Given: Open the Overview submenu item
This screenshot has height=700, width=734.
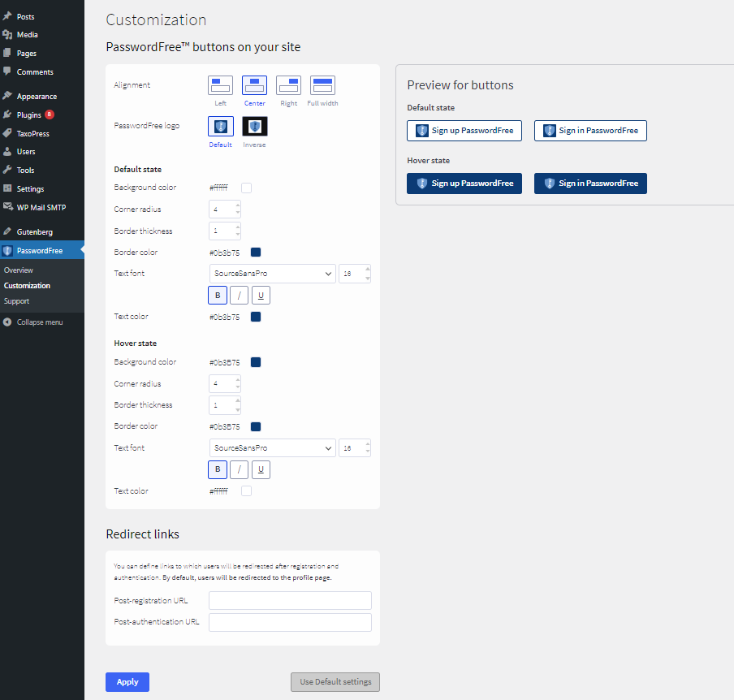Looking at the screenshot, I should [x=19, y=270].
